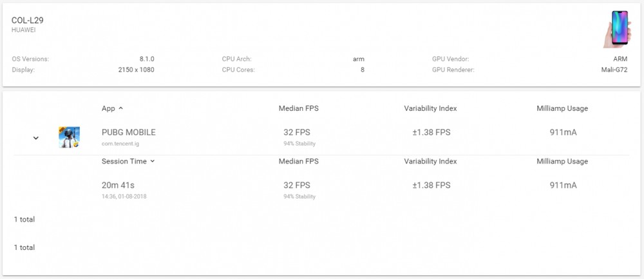The image size is (644, 279).
Task: Sort by App column ascending arrow
Action: click(x=121, y=108)
